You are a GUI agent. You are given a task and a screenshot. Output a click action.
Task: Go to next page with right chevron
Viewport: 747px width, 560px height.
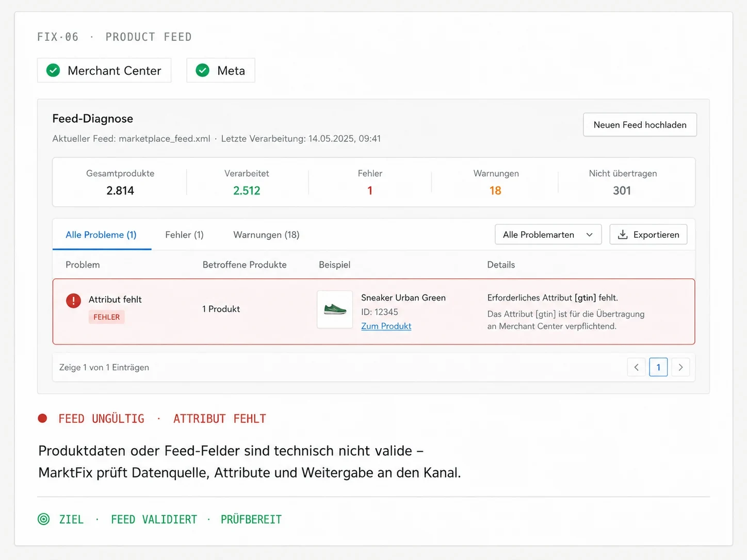click(681, 367)
